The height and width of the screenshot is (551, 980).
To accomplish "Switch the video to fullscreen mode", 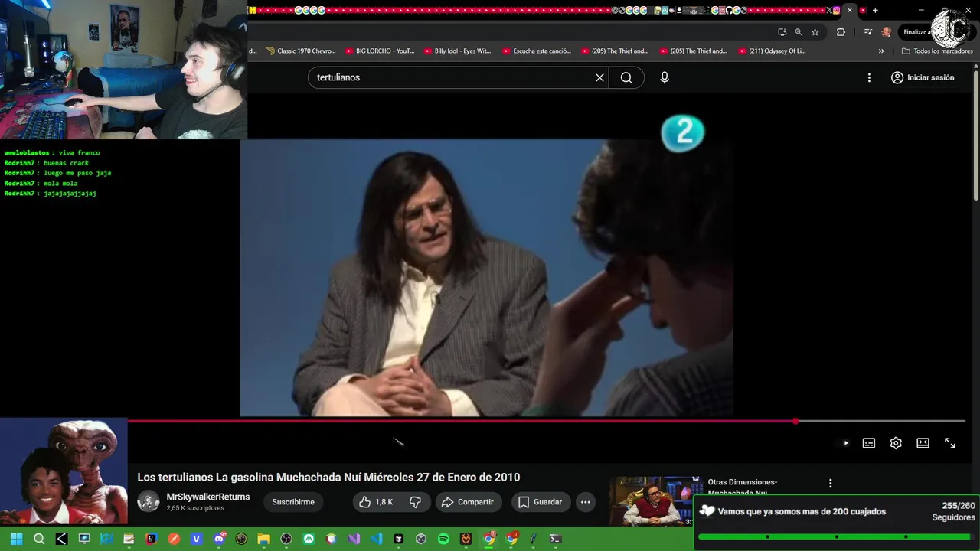I will [950, 443].
